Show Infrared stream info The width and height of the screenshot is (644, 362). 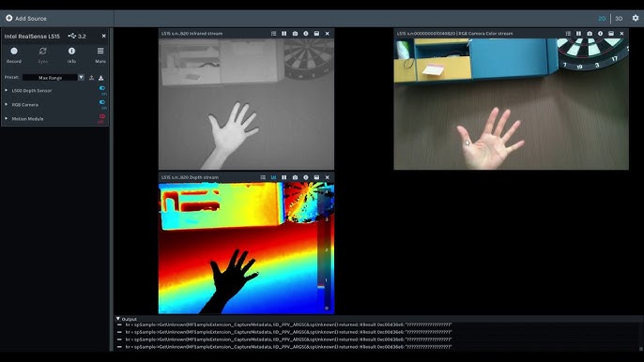[x=306, y=34]
